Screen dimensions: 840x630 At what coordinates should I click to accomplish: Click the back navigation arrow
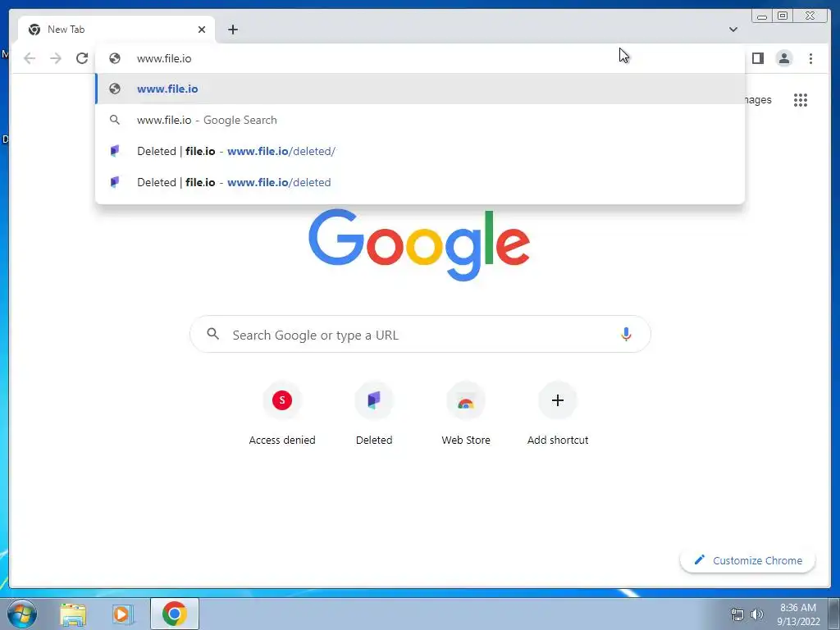(x=30, y=58)
